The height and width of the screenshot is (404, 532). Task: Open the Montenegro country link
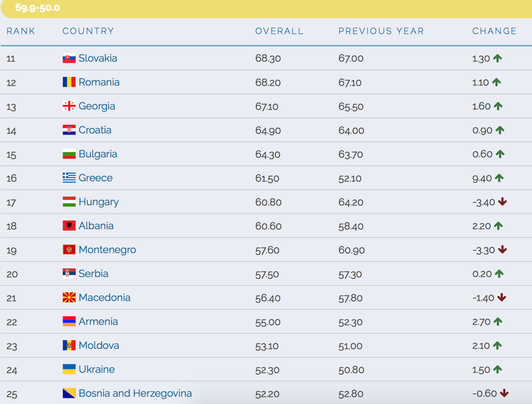(107, 250)
